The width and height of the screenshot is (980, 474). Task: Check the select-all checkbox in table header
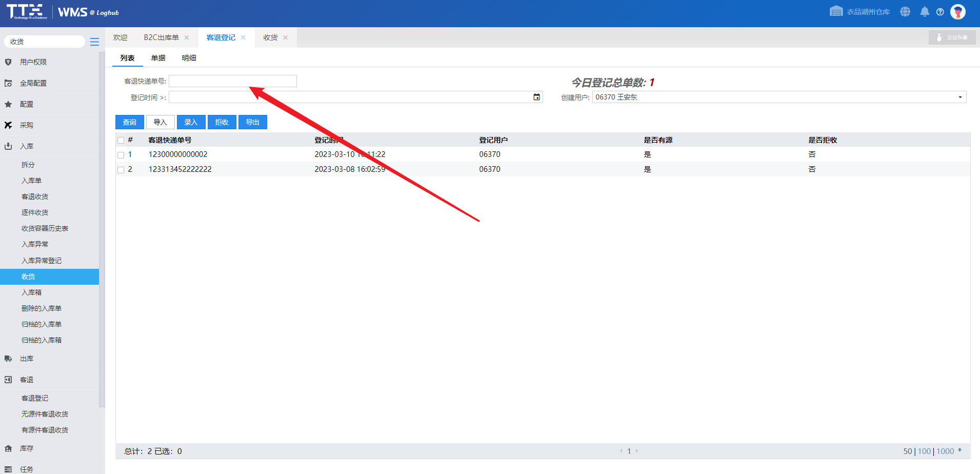[121, 141]
